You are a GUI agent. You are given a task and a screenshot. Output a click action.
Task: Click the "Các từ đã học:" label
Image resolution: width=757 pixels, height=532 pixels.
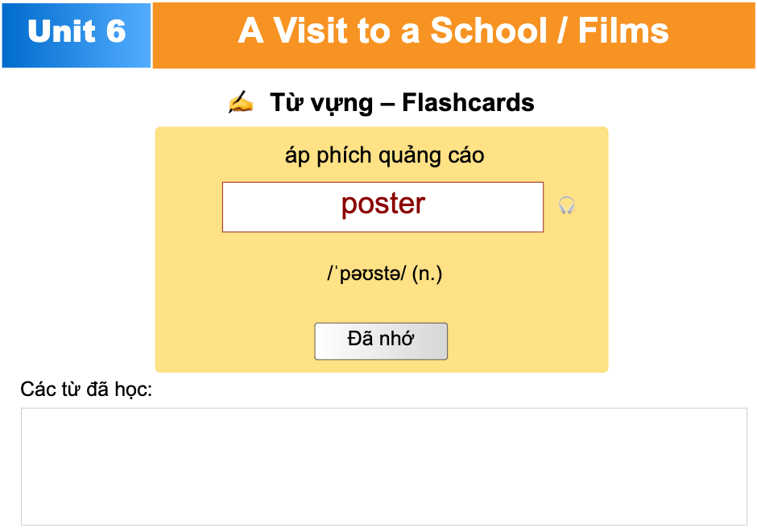86,390
